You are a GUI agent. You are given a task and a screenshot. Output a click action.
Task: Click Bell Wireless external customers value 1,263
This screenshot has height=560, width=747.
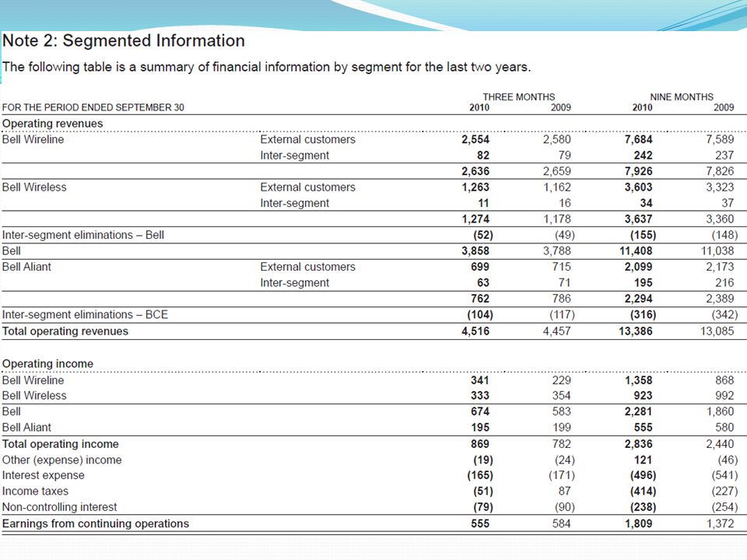[x=475, y=187]
